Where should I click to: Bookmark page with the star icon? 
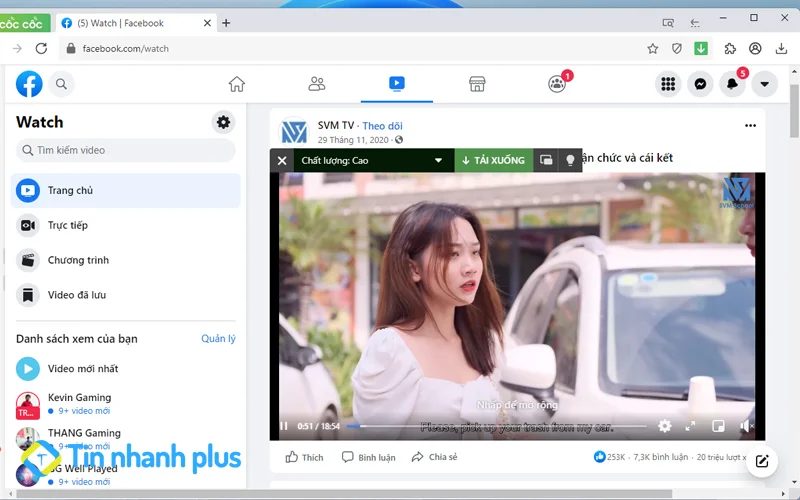click(653, 48)
